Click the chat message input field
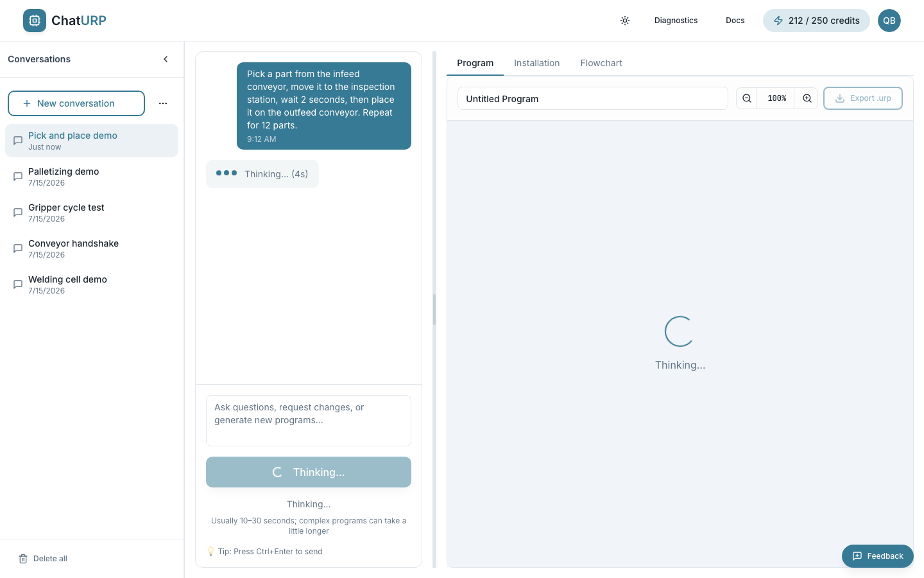The height and width of the screenshot is (578, 924). (x=309, y=421)
